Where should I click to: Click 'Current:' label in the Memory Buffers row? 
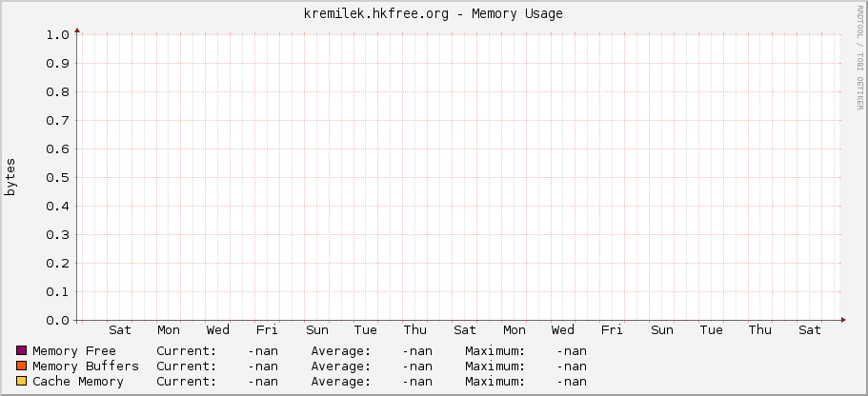coord(187,366)
